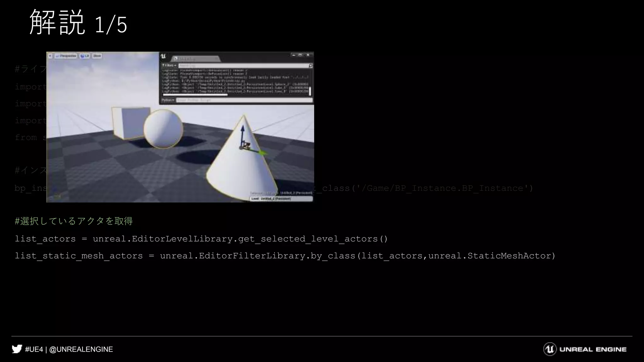Viewport: 644px width, 362px height.
Task: Open the Filters dropdown in Output Log
Action: coord(169,65)
